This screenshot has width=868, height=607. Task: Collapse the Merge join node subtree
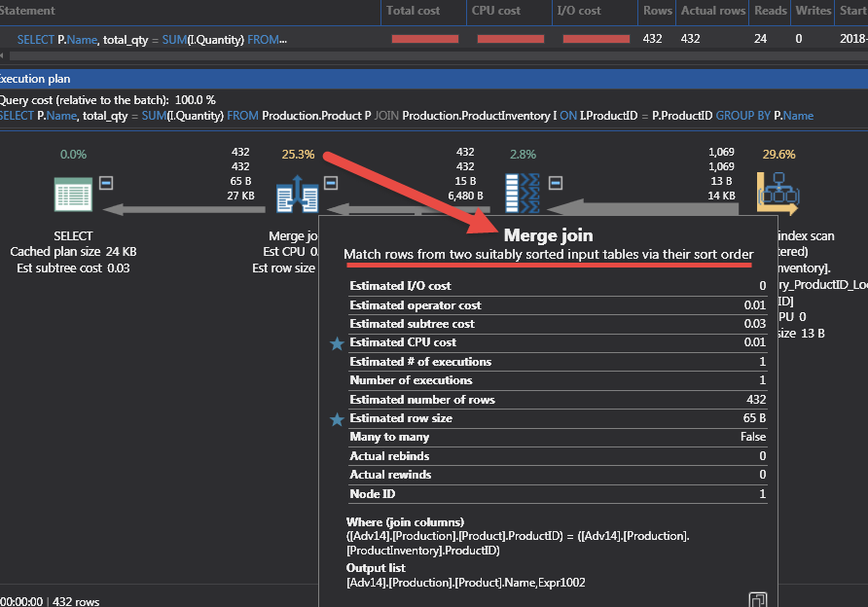[x=331, y=182]
